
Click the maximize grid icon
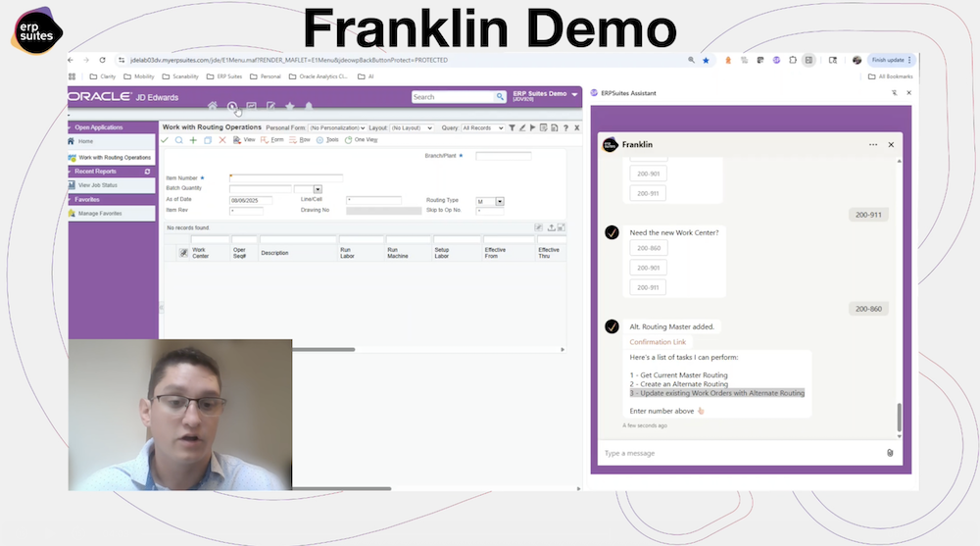click(561, 227)
